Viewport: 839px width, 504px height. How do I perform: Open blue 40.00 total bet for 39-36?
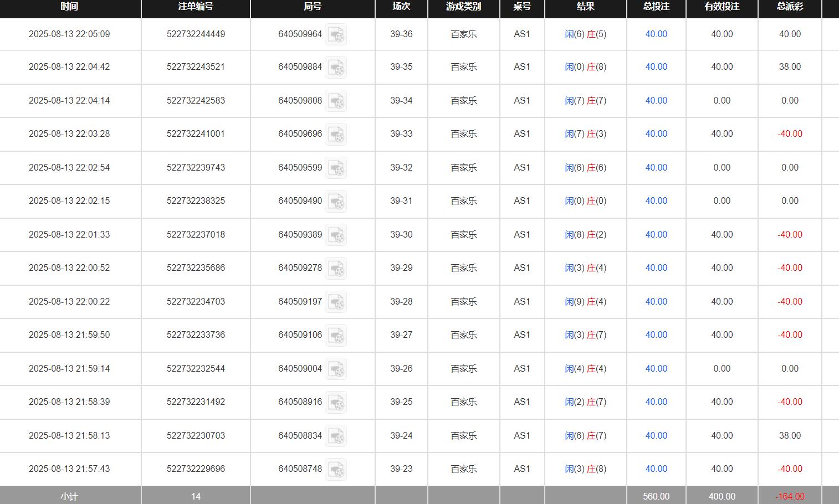[x=656, y=34]
